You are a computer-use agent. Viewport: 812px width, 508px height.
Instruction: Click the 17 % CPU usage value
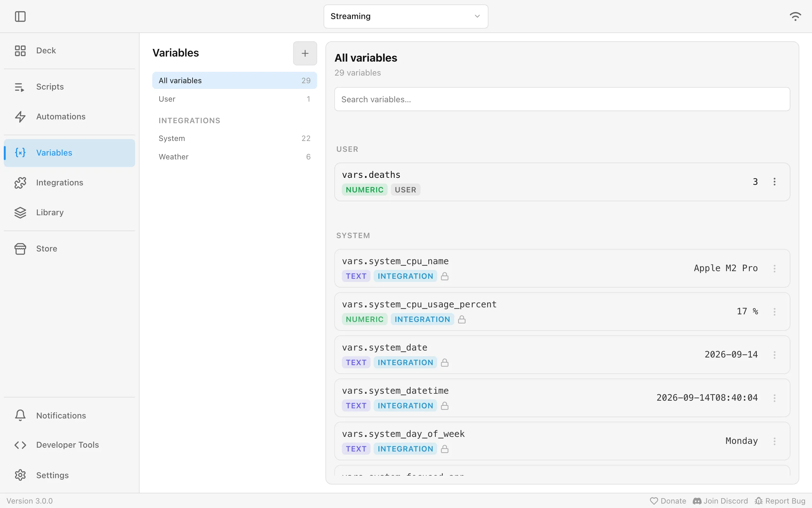point(747,311)
